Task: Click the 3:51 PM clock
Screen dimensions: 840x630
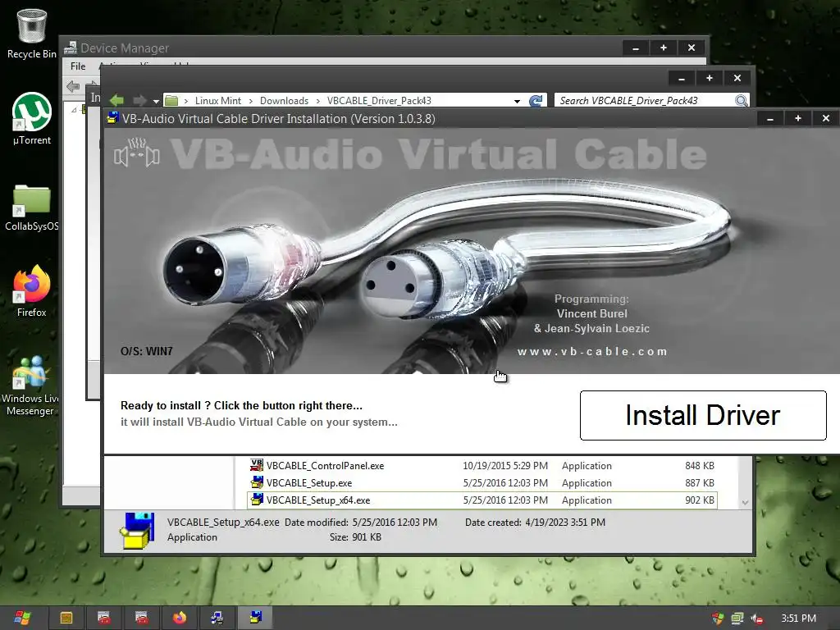Action: 798,619
